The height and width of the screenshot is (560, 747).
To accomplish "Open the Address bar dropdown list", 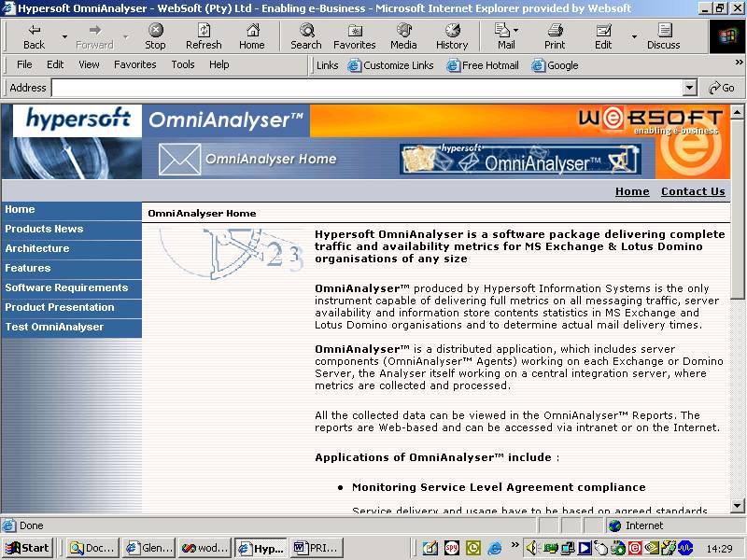I will 689,88.
